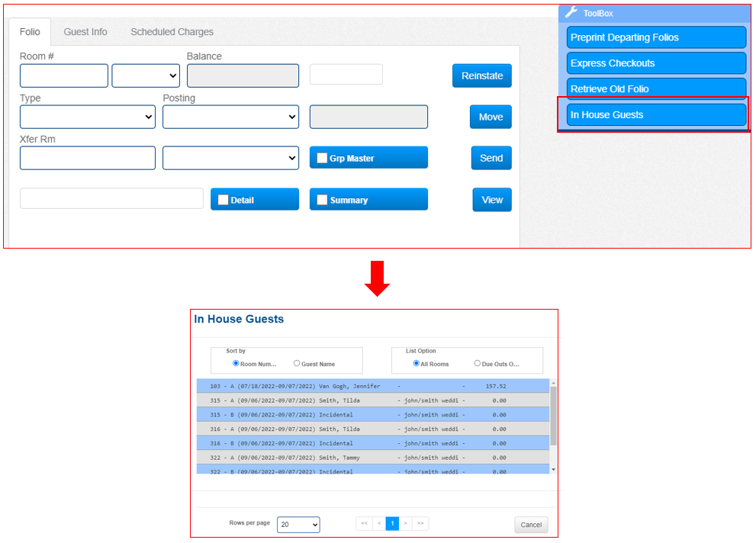Screen dimensions: 756x543
Task: Click the Reinstate button
Action: [x=482, y=76]
